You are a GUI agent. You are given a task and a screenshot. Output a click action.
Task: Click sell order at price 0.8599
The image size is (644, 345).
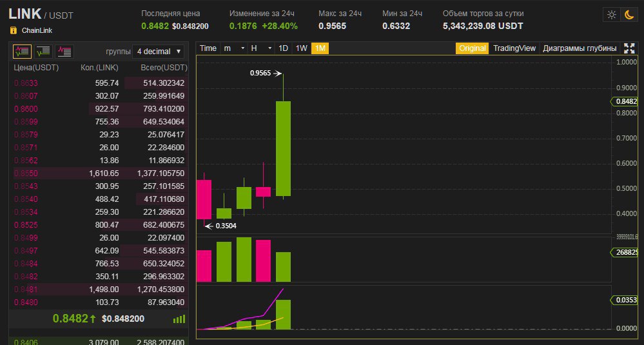[99, 122]
